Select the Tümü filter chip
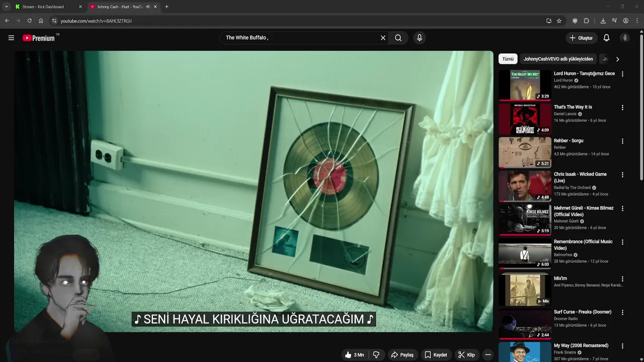Viewport: 644px width, 362px height. coord(508,59)
